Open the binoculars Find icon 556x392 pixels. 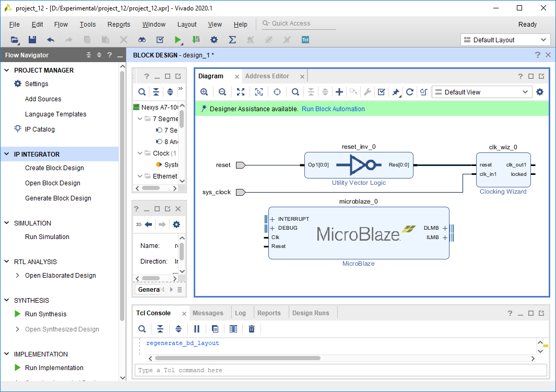[x=142, y=40]
